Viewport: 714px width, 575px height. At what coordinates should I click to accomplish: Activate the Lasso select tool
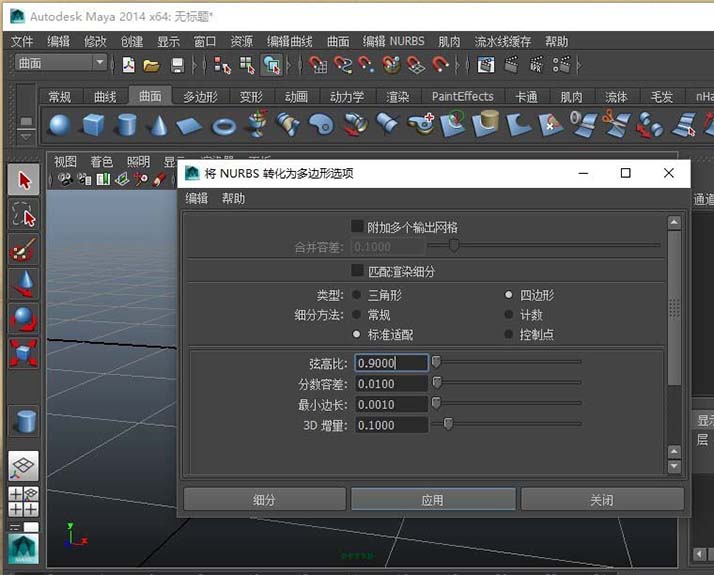[x=24, y=214]
